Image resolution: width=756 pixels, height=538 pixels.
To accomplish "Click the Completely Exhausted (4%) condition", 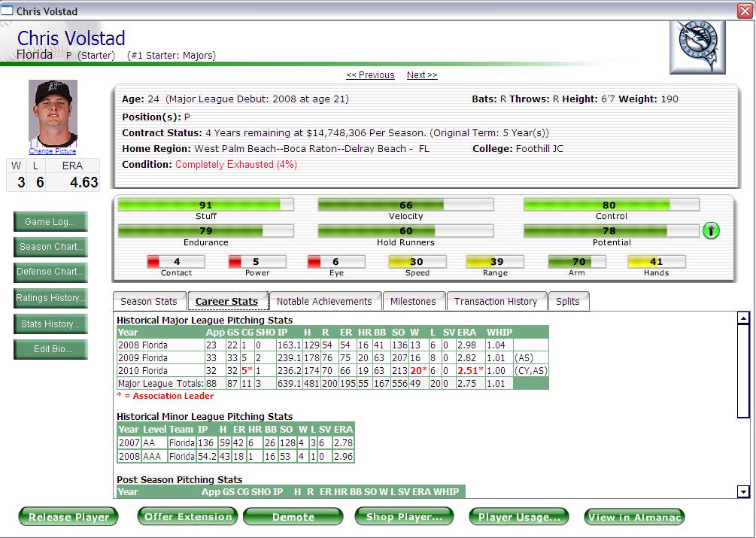I will click(236, 164).
